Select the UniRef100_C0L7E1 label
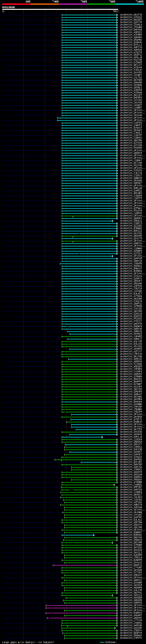146x644 pixels. [x=131, y=77]
